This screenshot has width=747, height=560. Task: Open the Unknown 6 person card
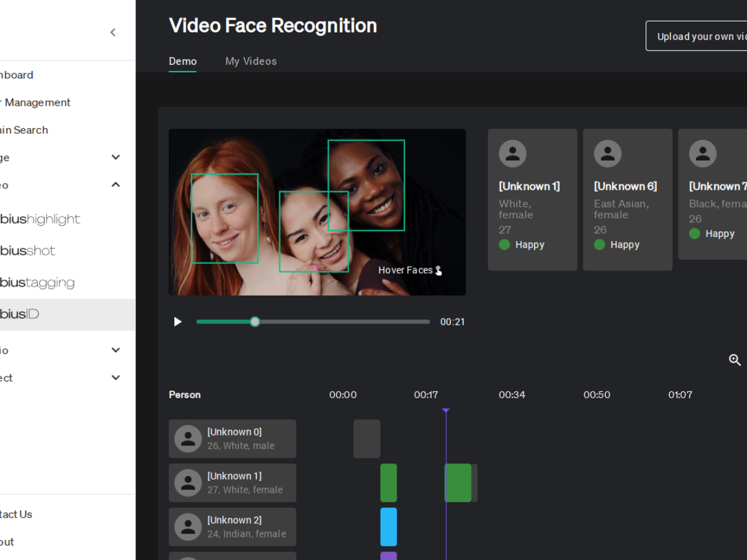627,200
